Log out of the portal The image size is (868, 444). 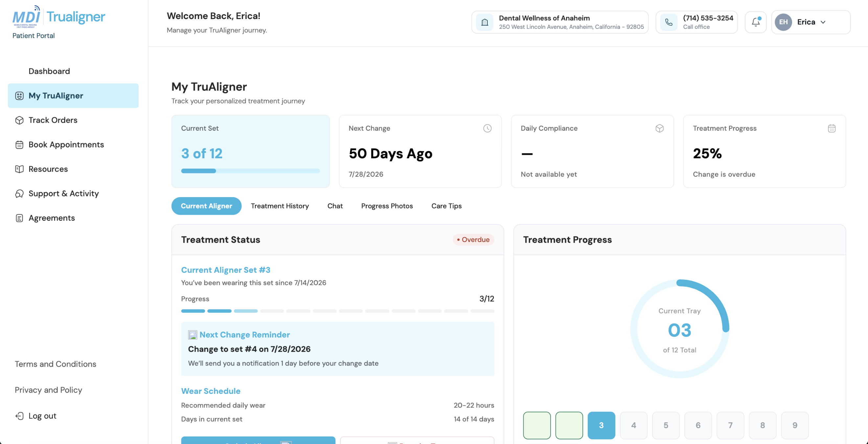pos(42,416)
